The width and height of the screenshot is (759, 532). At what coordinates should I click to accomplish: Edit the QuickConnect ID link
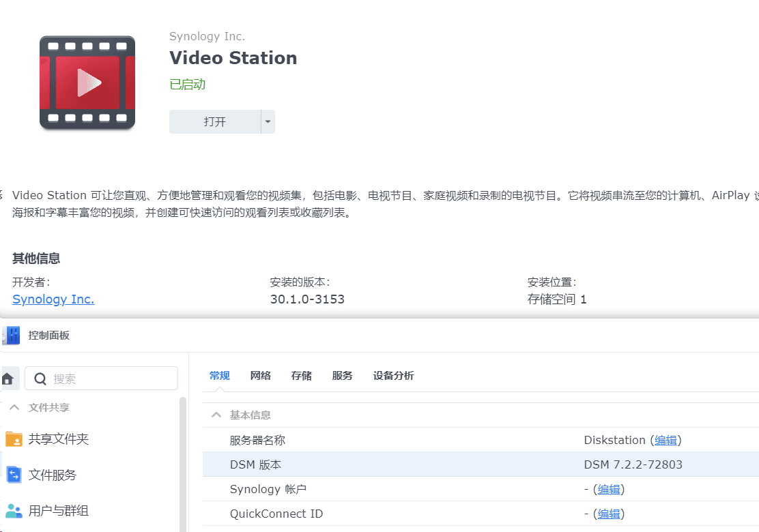609,514
